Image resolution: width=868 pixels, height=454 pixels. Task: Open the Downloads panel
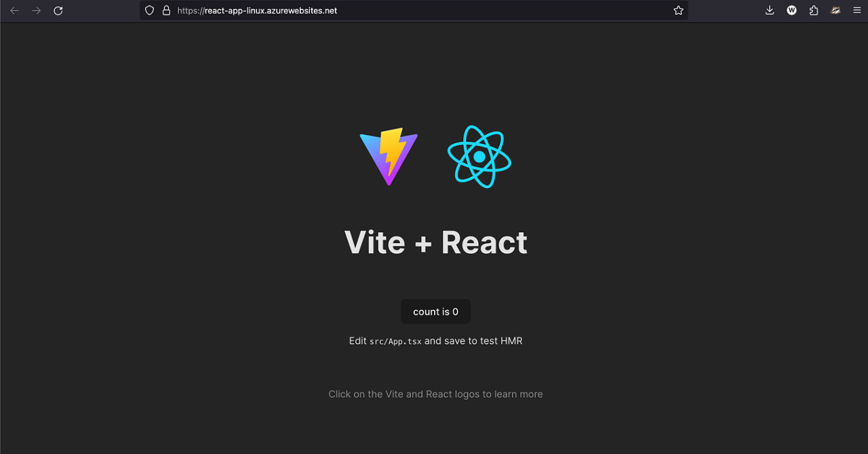pyautogui.click(x=769, y=10)
